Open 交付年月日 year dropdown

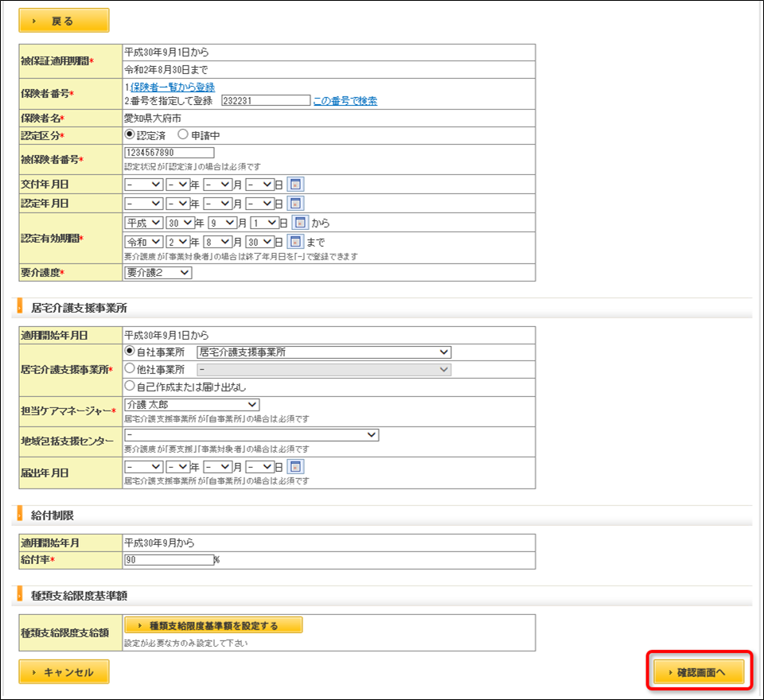click(177, 185)
